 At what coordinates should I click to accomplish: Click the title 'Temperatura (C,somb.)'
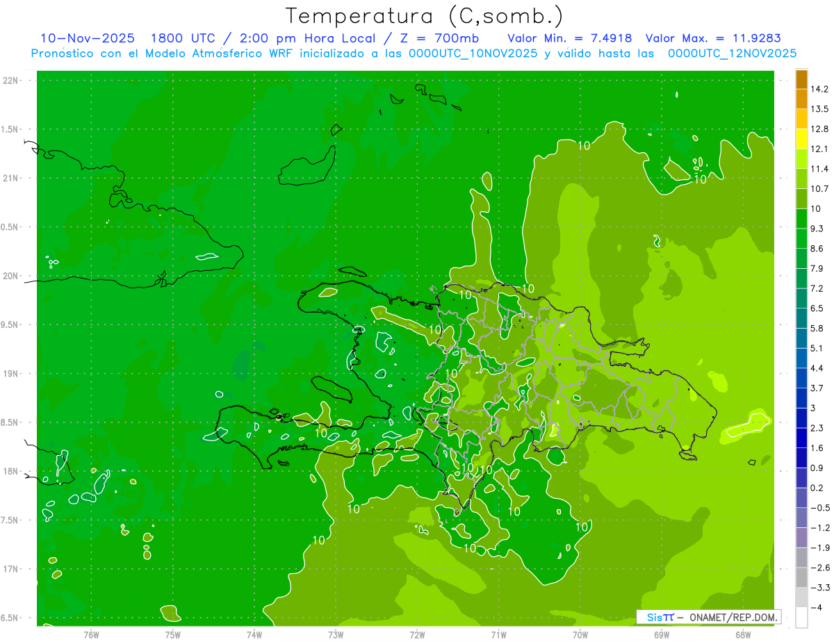click(x=424, y=15)
